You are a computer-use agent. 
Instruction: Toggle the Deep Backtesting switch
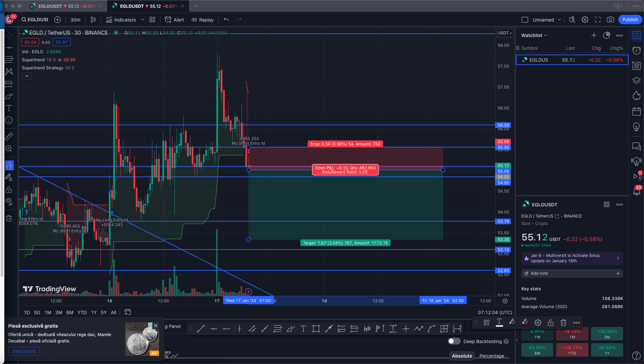tap(454, 341)
